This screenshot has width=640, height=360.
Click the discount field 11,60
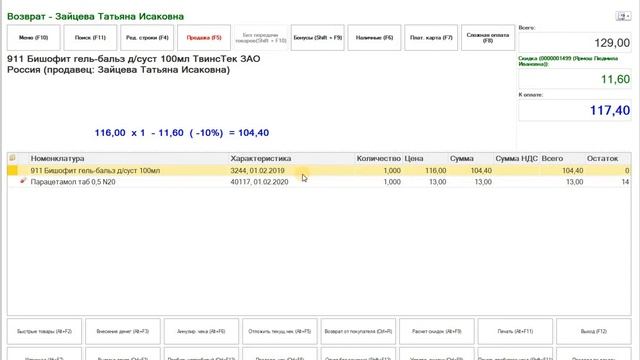(x=575, y=79)
